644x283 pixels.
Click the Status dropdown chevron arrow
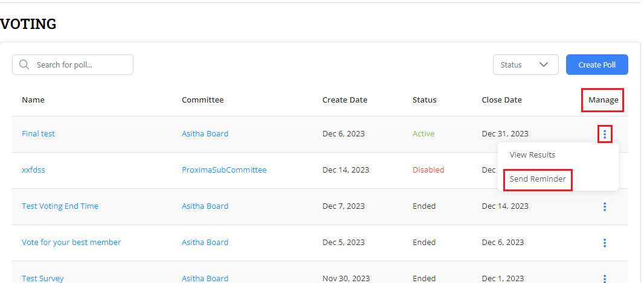click(x=544, y=65)
